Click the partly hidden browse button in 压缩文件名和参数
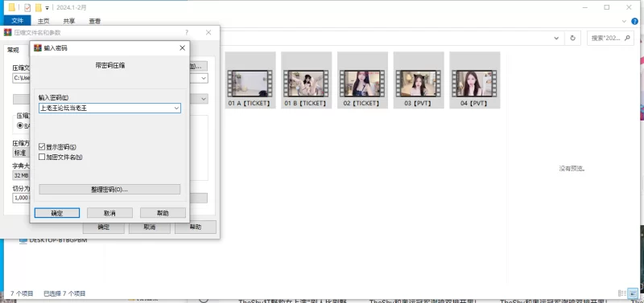The image size is (644, 303). (198, 66)
